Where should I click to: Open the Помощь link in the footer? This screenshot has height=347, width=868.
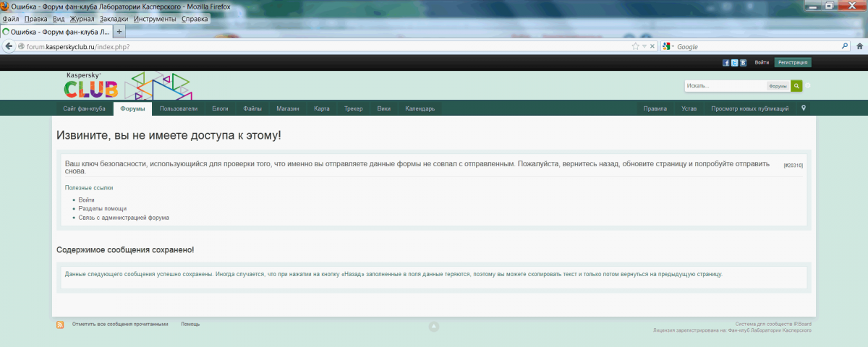click(x=190, y=324)
